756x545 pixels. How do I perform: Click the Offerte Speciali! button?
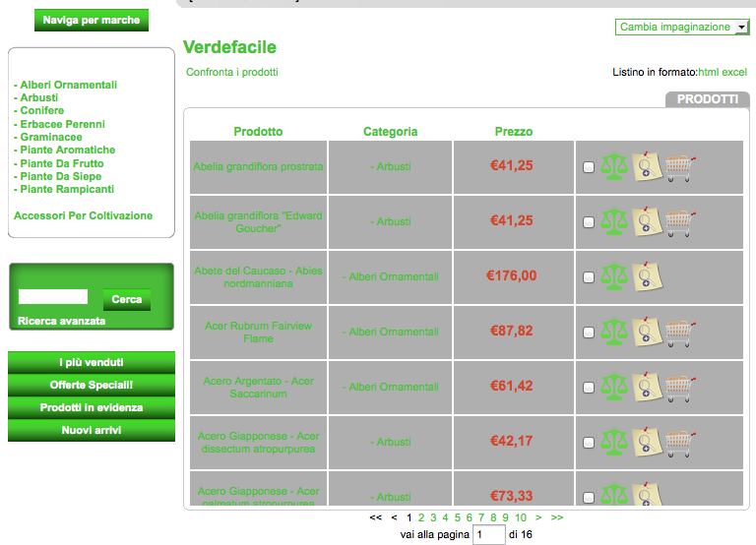(x=92, y=385)
